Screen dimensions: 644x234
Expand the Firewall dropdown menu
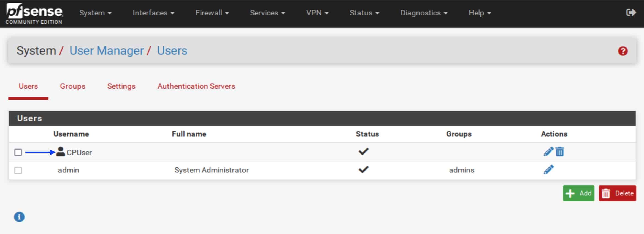(212, 13)
